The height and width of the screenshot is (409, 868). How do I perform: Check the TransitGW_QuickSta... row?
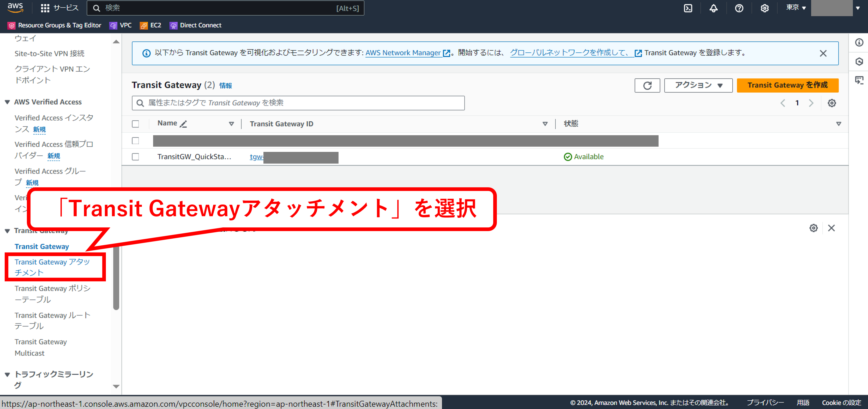[135, 157]
